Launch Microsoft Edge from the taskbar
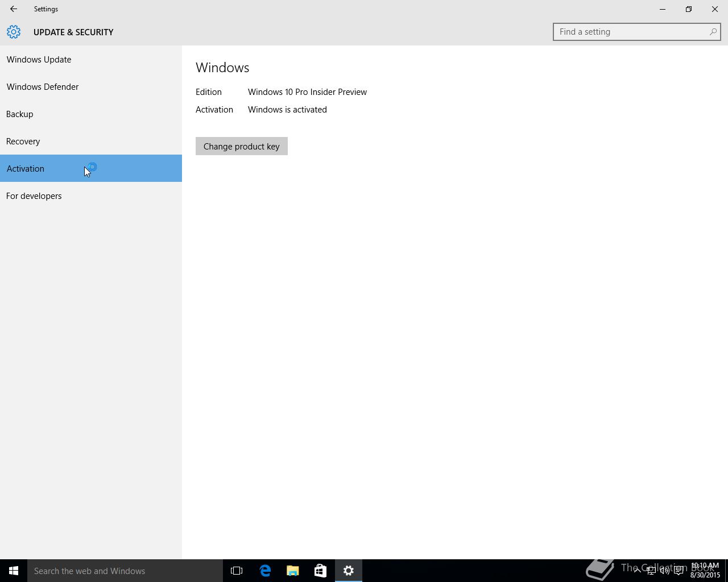The width and height of the screenshot is (728, 582). (265, 571)
